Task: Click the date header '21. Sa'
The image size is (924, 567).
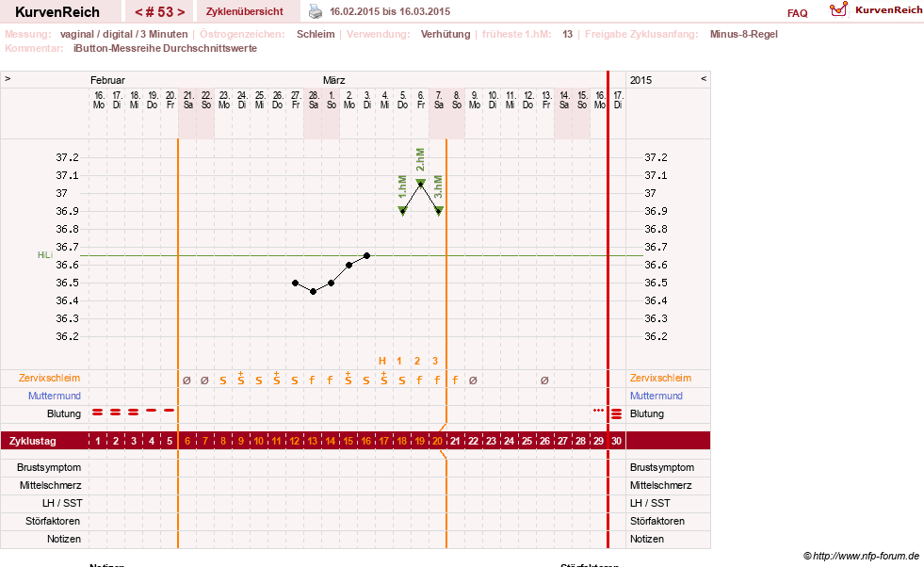Action: (188, 100)
